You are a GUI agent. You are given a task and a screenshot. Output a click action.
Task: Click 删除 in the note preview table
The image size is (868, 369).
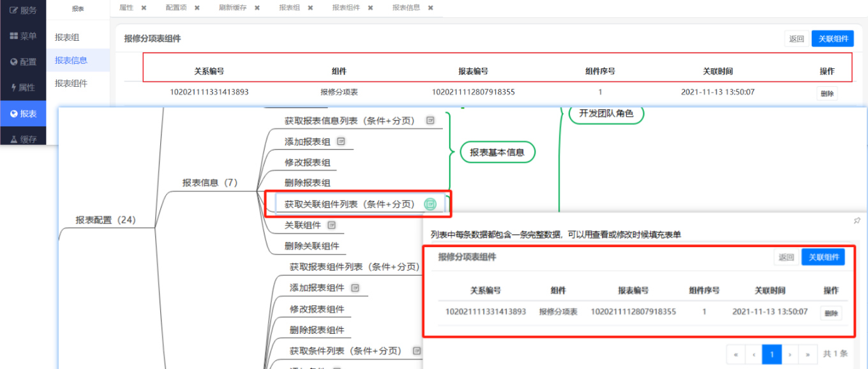[x=831, y=313]
